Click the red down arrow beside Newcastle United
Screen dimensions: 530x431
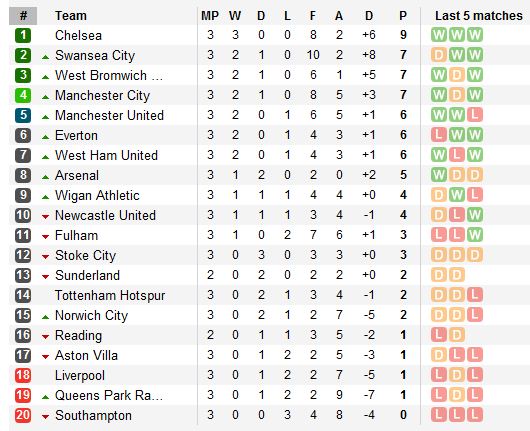tap(45, 217)
